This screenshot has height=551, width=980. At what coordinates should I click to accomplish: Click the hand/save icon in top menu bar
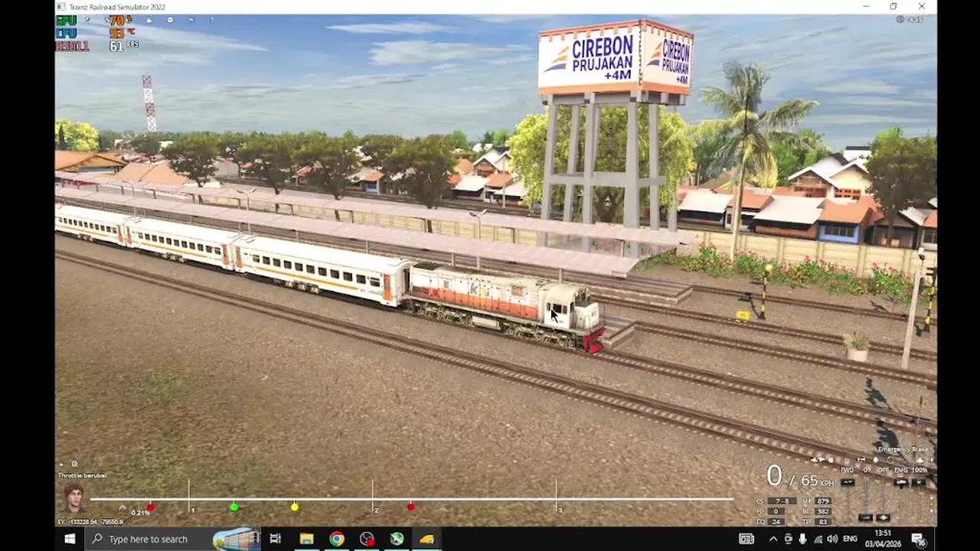pyautogui.click(x=149, y=20)
